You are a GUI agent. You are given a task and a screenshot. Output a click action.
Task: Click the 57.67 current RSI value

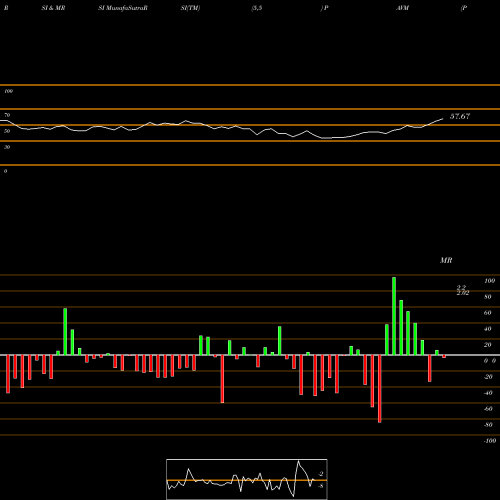(460, 116)
